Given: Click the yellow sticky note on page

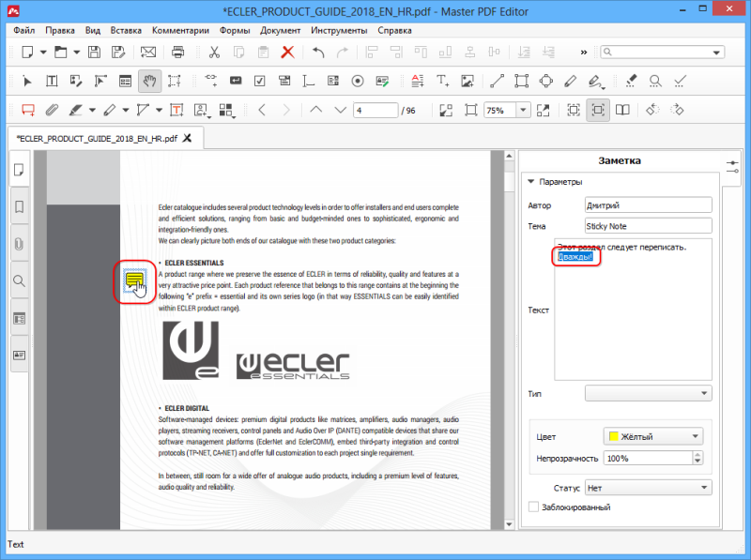Looking at the screenshot, I should [x=134, y=280].
